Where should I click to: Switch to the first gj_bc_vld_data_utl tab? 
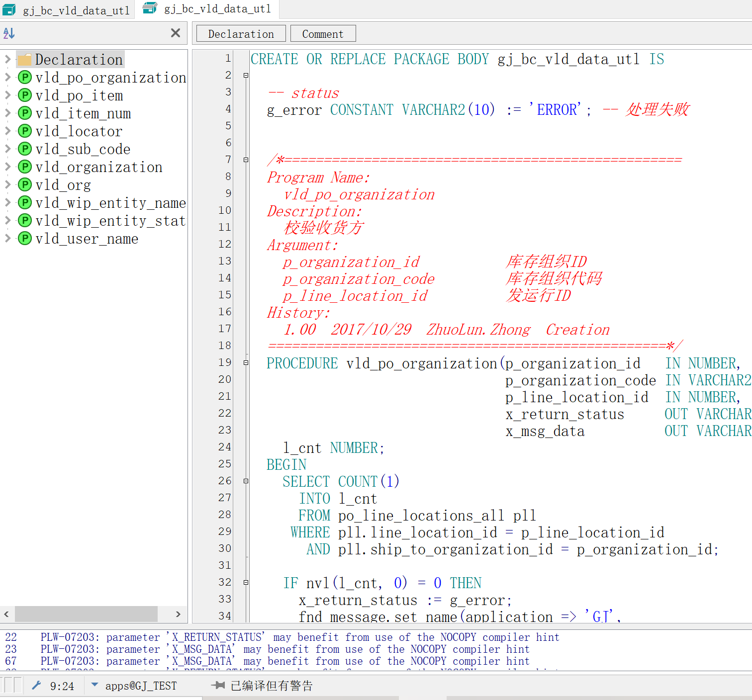(x=67, y=10)
